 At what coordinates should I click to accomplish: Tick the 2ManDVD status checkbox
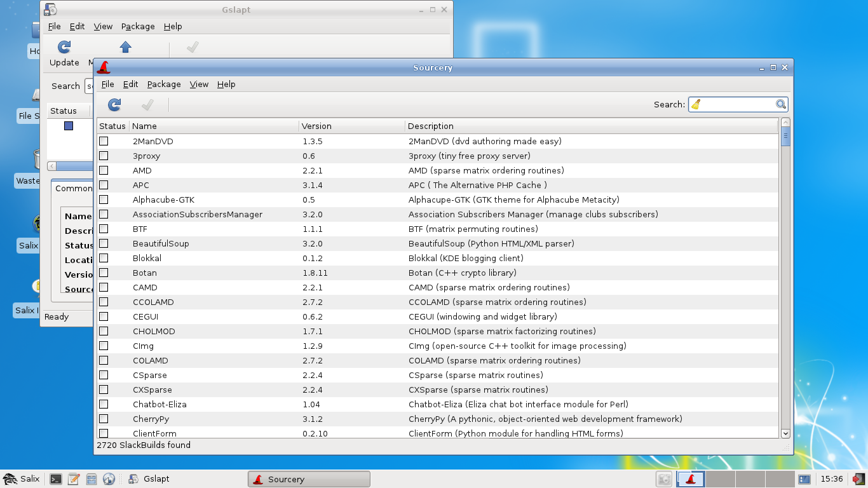(104, 141)
